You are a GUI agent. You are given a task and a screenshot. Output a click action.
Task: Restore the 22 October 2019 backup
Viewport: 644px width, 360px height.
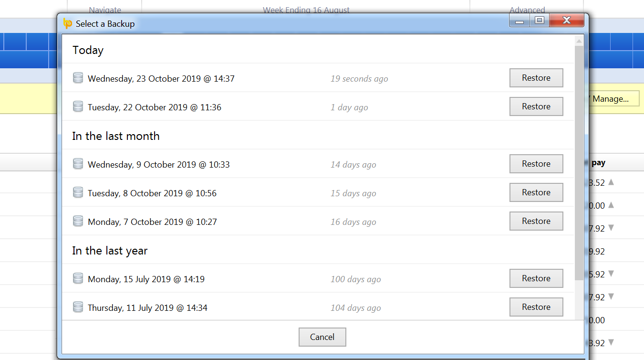point(536,106)
